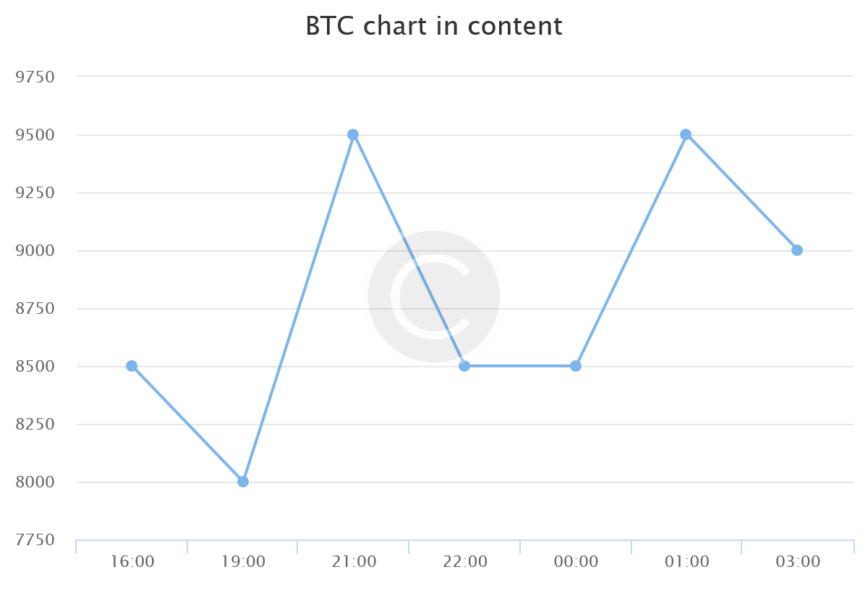
Task: Click the 21:00 peak point at 9500
Action: (353, 135)
